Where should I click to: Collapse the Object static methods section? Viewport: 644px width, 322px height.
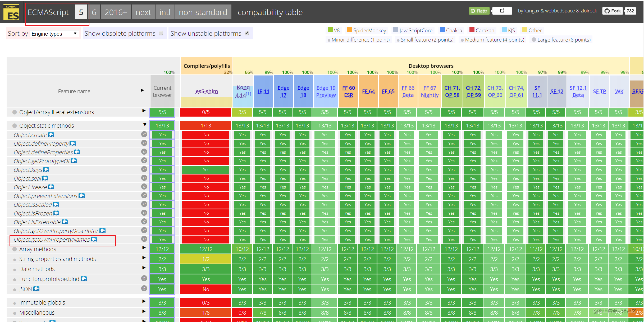pyautogui.click(x=145, y=125)
